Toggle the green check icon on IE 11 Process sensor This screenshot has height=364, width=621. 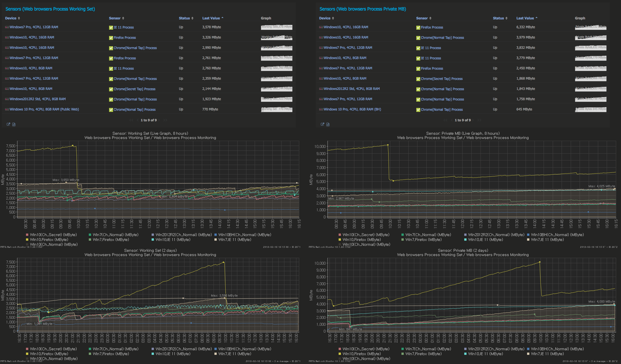click(111, 27)
